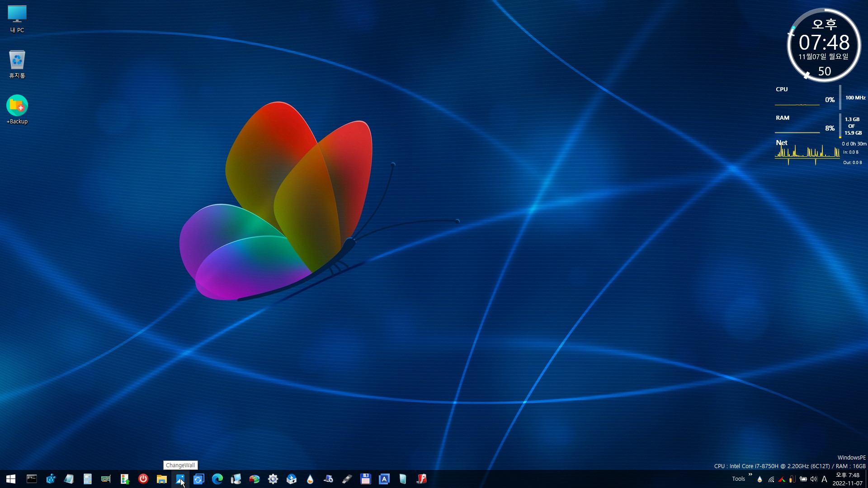Launch the blue cubes registry editor icon
Screen dimensions: 868x488
(51, 479)
